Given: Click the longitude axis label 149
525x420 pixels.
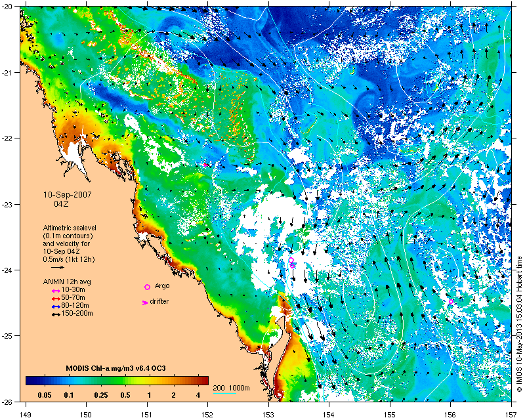Looking at the screenshot, I should tap(26, 415).
